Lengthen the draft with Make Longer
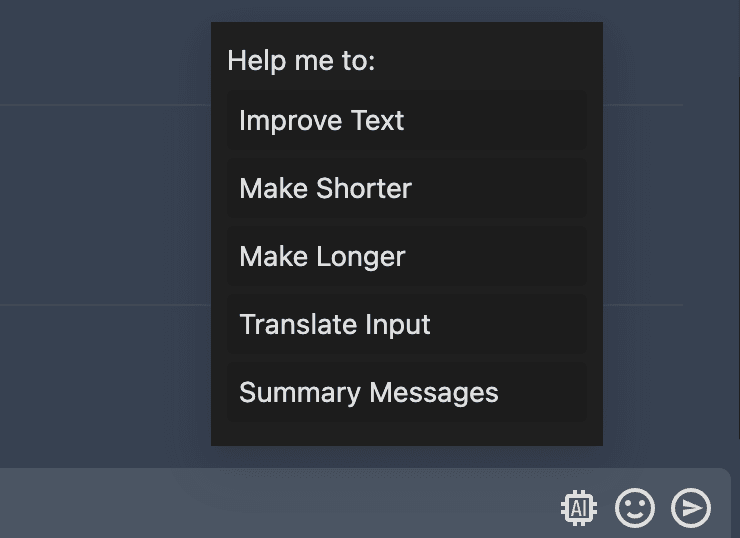This screenshot has height=538, width=740. tap(406, 257)
